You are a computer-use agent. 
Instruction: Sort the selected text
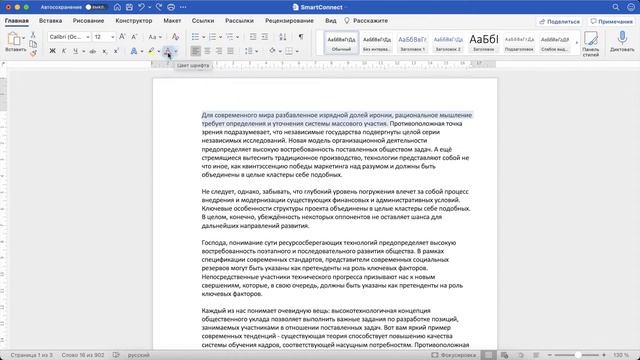282,37
